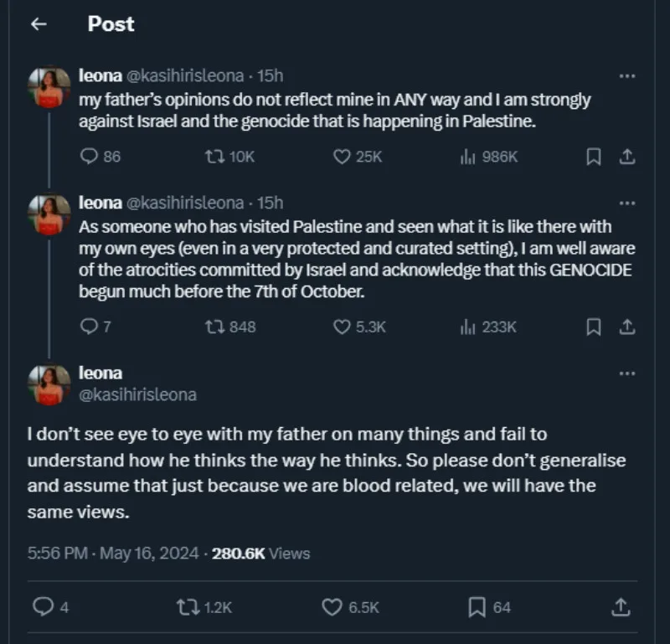The image size is (670, 644).
Task: Reply to the second post with 7 comments
Action: tap(90, 327)
